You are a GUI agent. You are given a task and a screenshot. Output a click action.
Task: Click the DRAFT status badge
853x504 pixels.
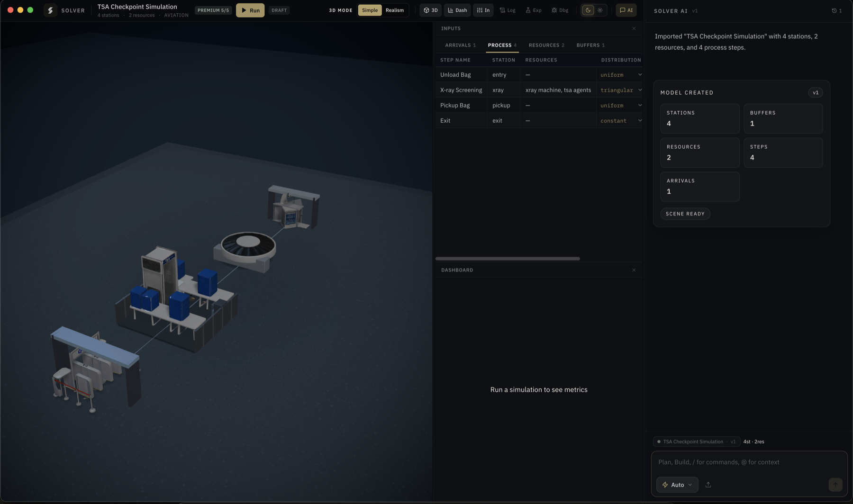pyautogui.click(x=279, y=10)
